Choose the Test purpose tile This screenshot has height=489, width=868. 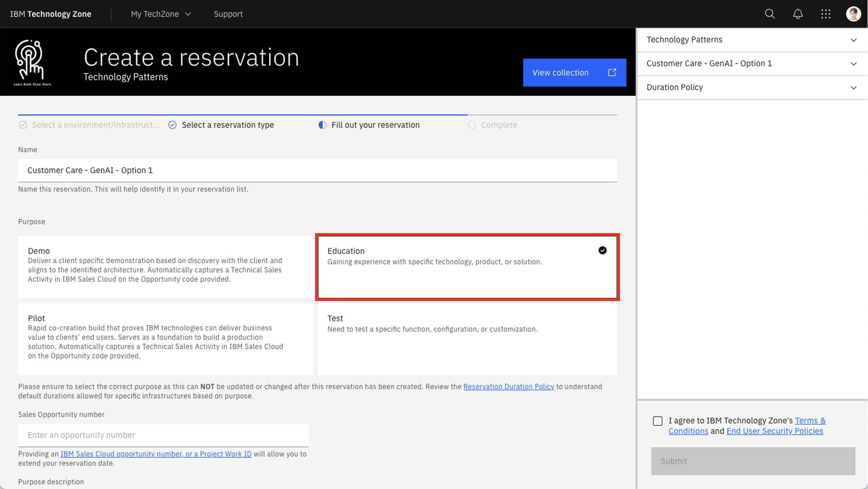click(467, 339)
